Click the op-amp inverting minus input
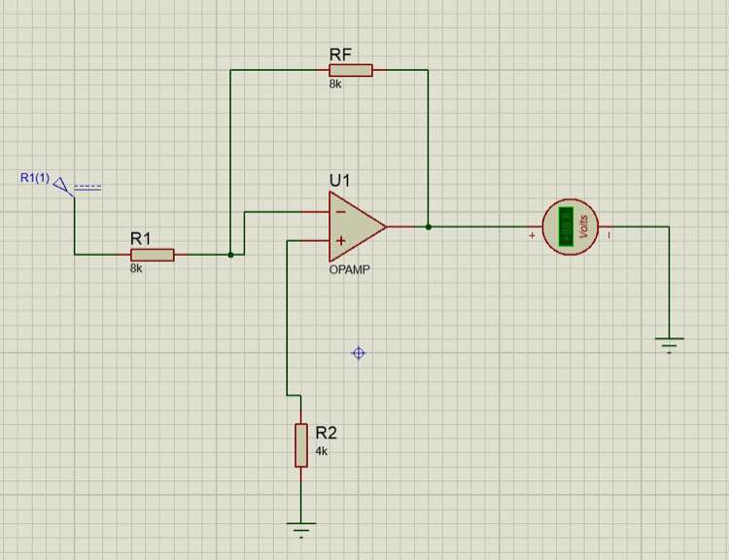 [x=341, y=212]
